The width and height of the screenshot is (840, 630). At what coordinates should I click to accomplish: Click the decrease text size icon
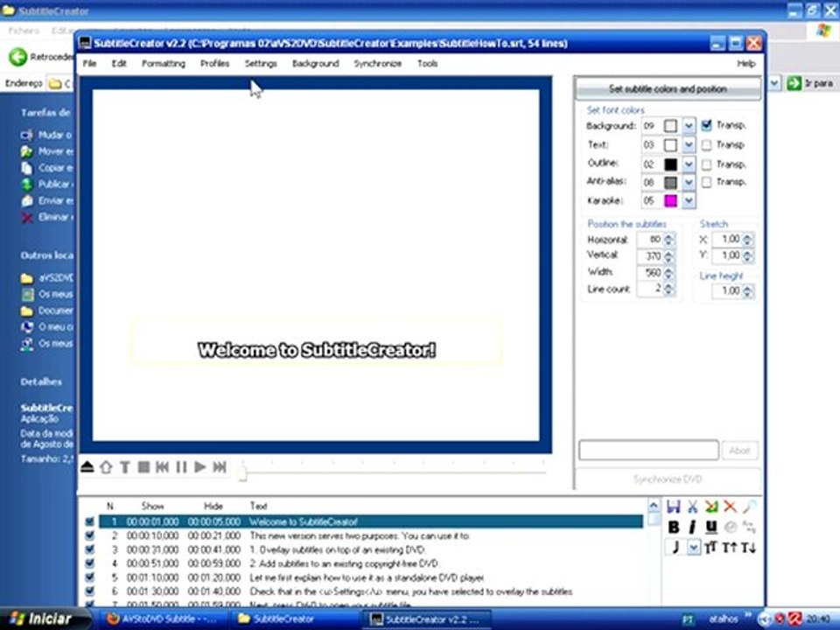pyautogui.click(x=749, y=548)
